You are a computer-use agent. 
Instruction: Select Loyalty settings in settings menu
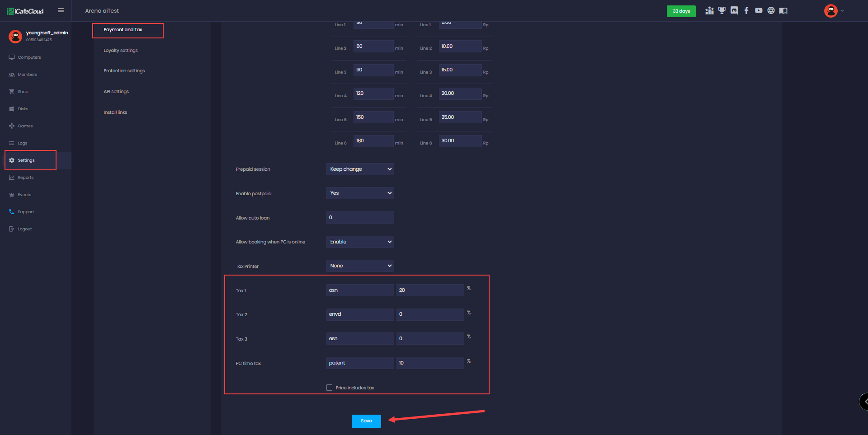click(x=121, y=51)
